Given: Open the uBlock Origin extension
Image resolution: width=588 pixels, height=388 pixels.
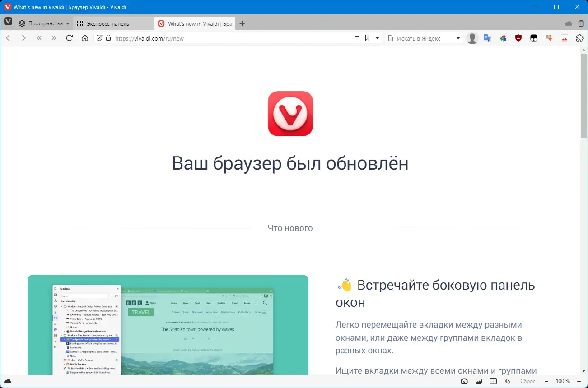Looking at the screenshot, I should click(x=518, y=38).
